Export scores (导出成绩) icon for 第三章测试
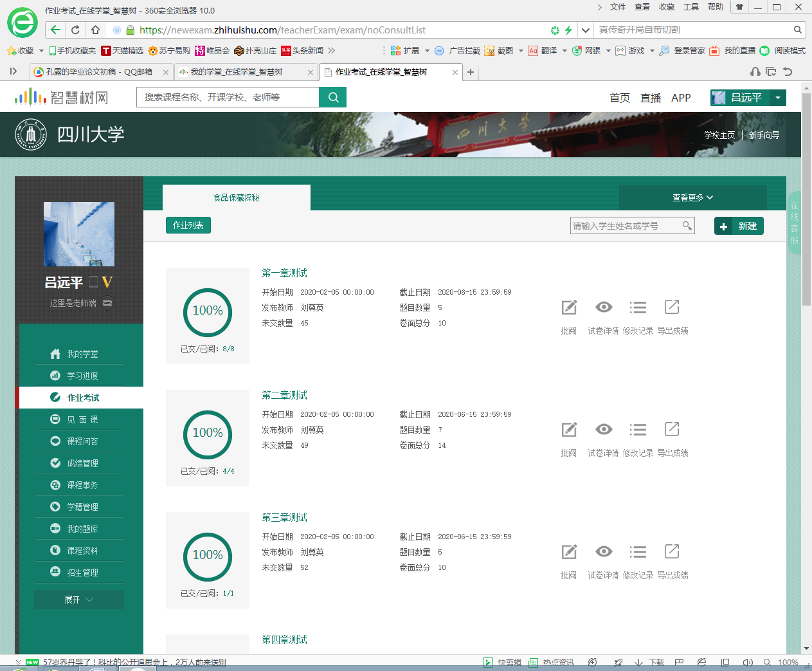This screenshot has height=671, width=812. coord(672,552)
